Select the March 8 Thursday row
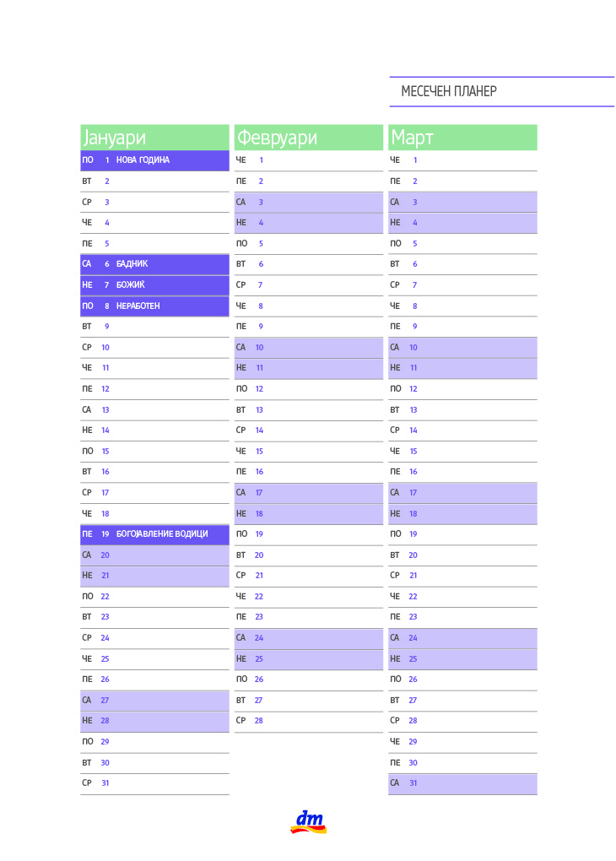The height and width of the screenshot is (861, 616). pos(462,306)
